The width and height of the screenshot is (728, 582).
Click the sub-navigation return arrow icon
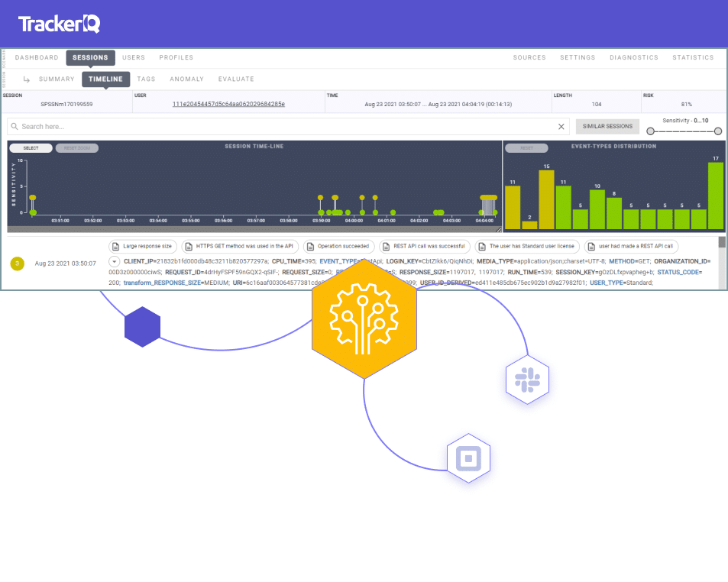coord(27,79)
